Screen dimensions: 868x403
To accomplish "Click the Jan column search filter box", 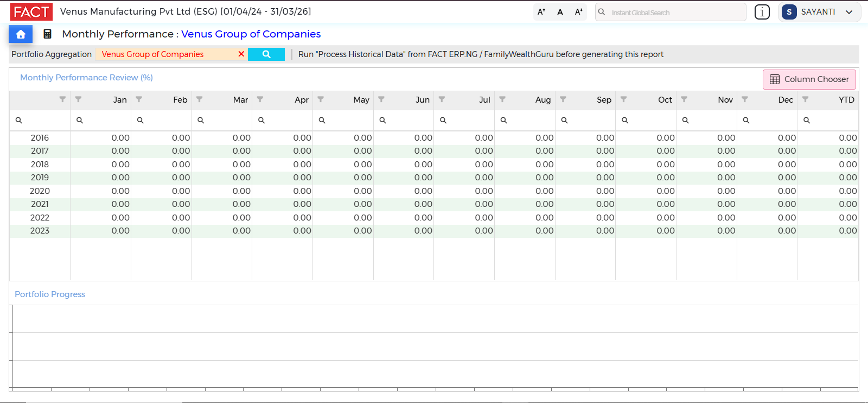I will (x=100, y=120).
